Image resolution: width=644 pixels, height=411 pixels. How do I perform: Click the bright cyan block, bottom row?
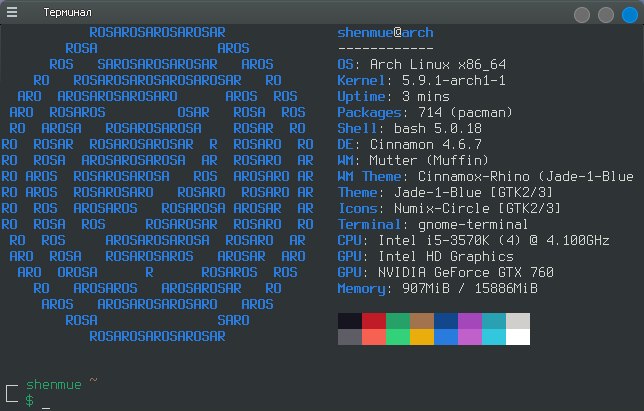(494, 337)
